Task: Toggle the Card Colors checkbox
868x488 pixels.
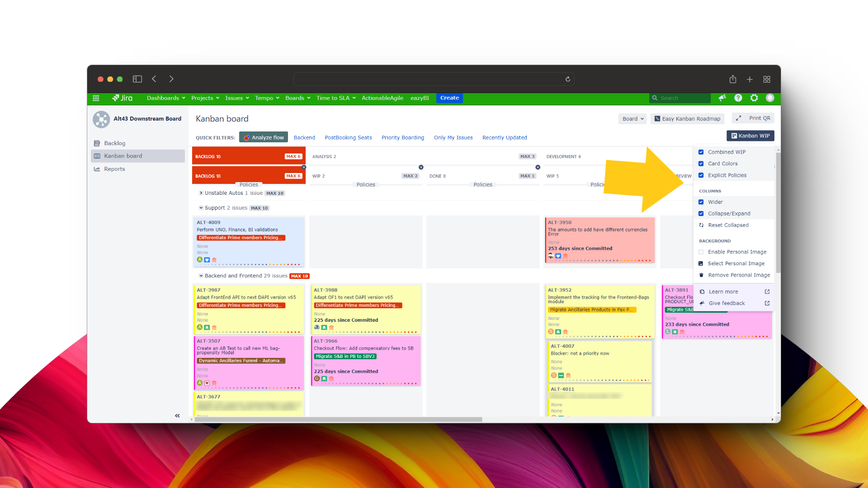Action: (x=701, y=164)
